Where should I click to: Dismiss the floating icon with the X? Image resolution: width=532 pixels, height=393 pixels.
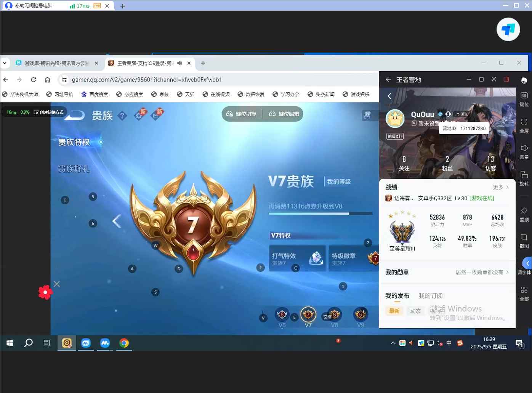[x=57, y=284]
